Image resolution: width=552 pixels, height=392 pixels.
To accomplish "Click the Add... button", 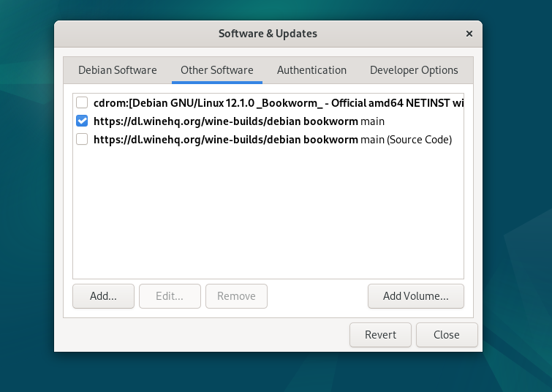I will click(103, 296).
